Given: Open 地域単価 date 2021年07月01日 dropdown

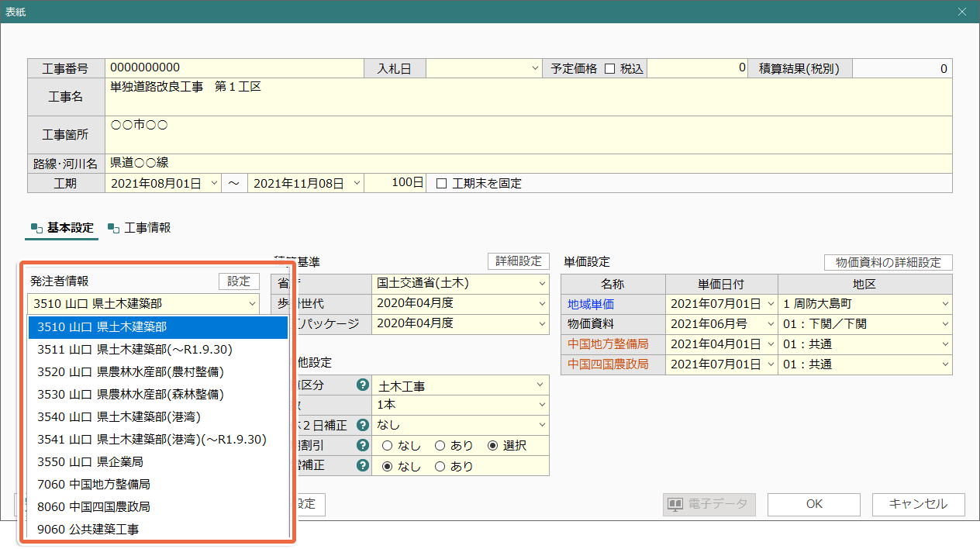Looking at the screenshot, I should (770, 304).
